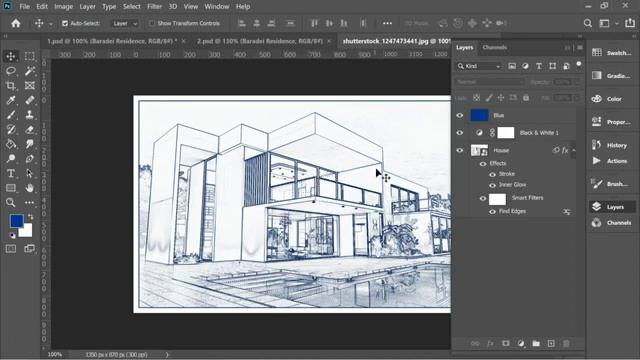The height and width of the screenshot is (360, 640).
Task: Collapse the House layer effects list
Action: (x=573, y=150)
